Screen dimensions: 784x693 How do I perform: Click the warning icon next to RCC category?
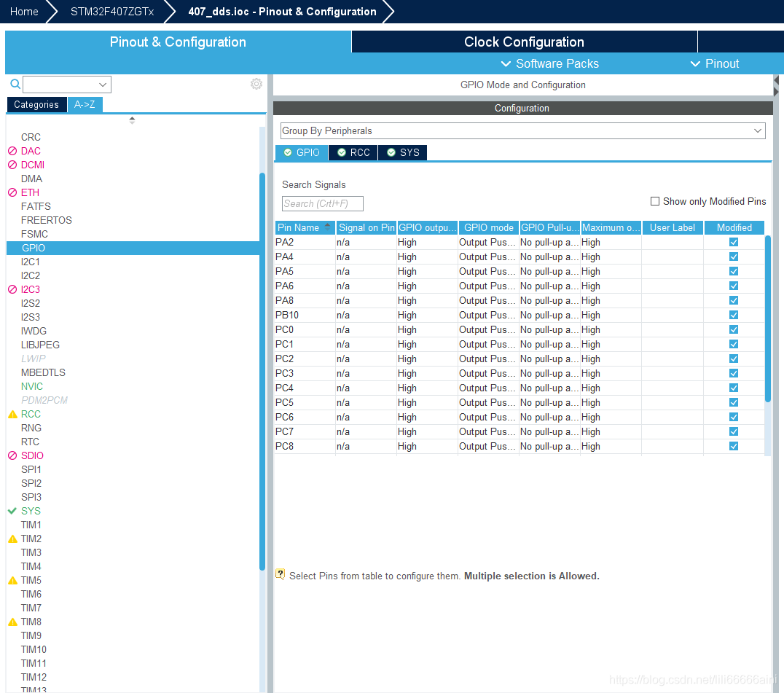pyautogui.click(x=13, y=415)
